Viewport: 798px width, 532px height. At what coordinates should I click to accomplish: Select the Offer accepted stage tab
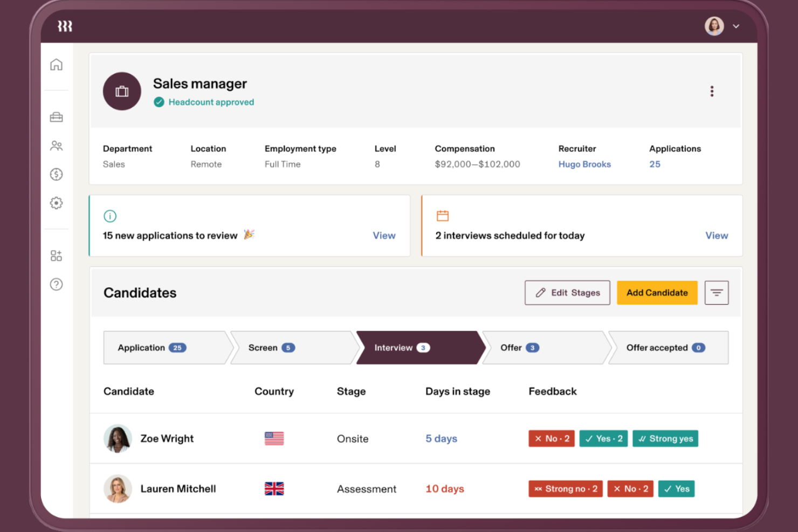669,348
